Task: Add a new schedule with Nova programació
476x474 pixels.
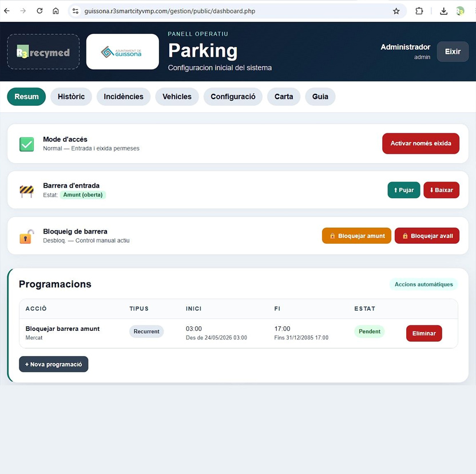Action: click(x=54, y=364)
